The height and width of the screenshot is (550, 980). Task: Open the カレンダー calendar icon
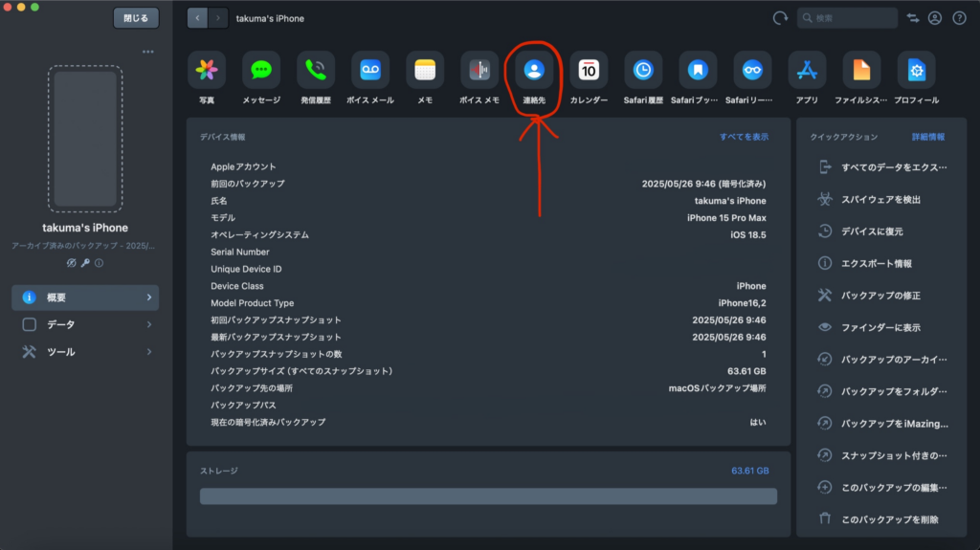[589, 70]
